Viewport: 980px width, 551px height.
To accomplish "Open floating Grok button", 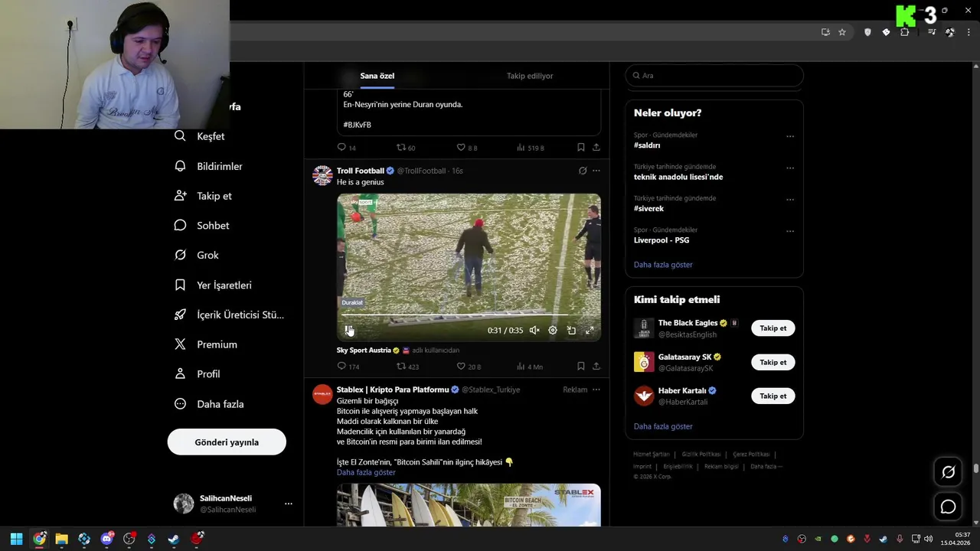I will coord(948,472).
